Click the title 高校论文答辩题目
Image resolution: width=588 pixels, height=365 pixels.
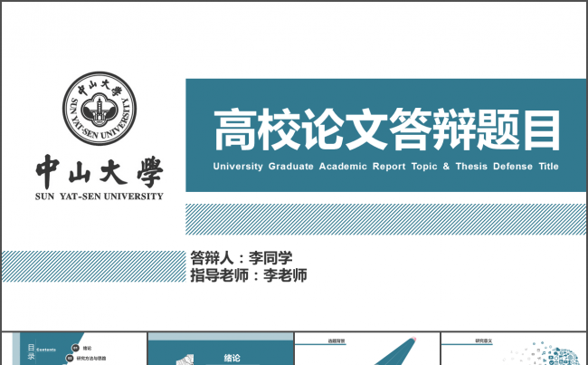tap(386, 130)
